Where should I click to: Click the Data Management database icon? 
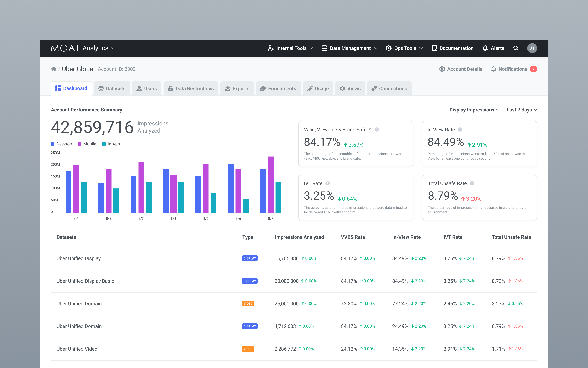(324, 48)
